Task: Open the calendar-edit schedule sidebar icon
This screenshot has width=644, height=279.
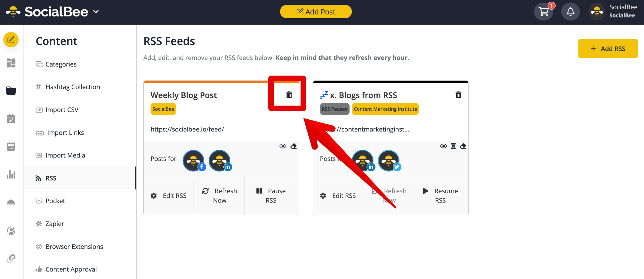Action: (x=11, y=119)
